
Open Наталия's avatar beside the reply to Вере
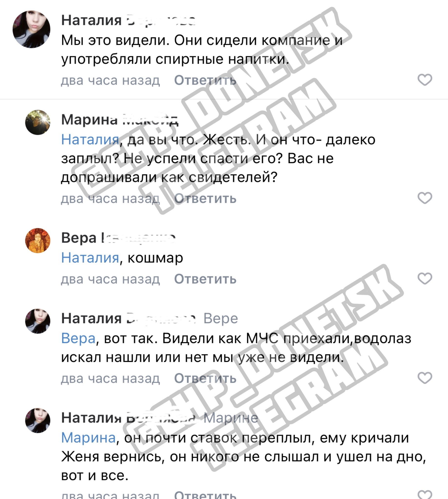pos(38,321)
